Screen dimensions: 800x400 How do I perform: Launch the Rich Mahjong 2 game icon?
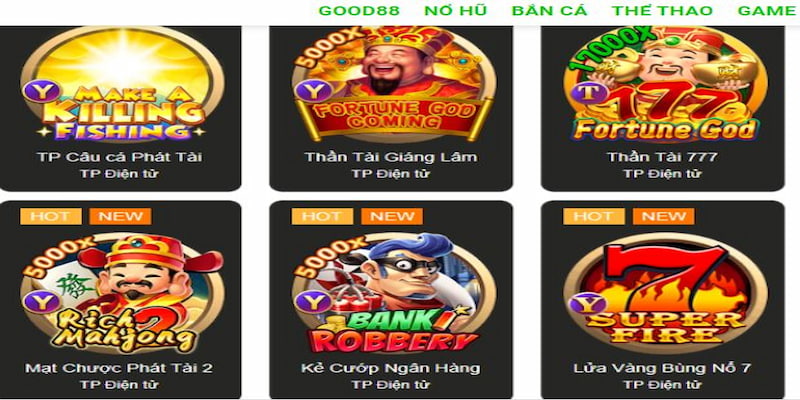tap(121, 293)
